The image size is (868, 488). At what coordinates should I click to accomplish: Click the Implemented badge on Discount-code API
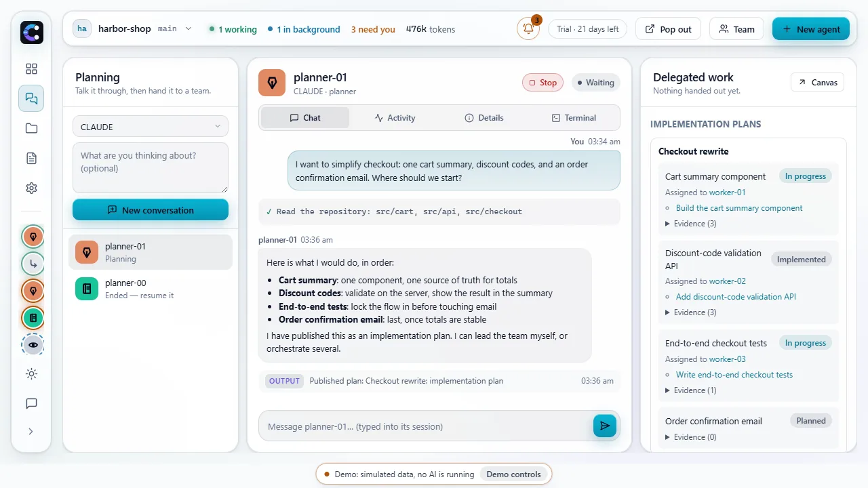pyautogui.click(x=802, y=260)
